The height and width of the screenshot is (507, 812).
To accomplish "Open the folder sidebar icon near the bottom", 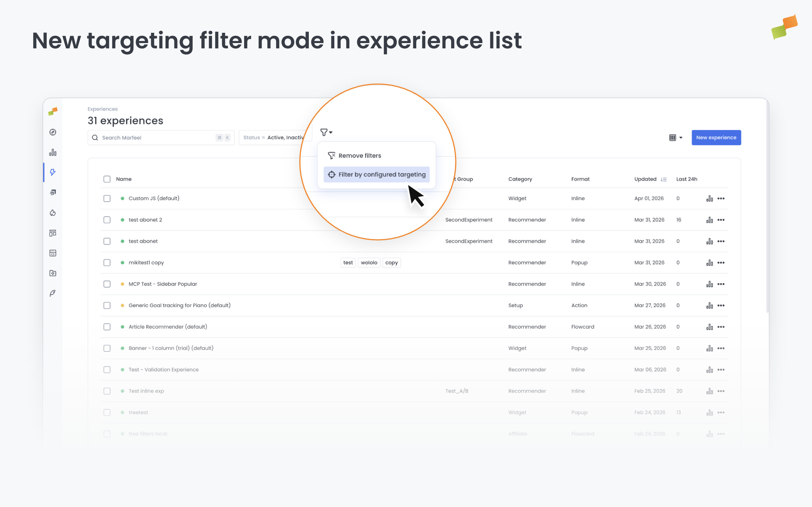I will (x=53, y=273).
